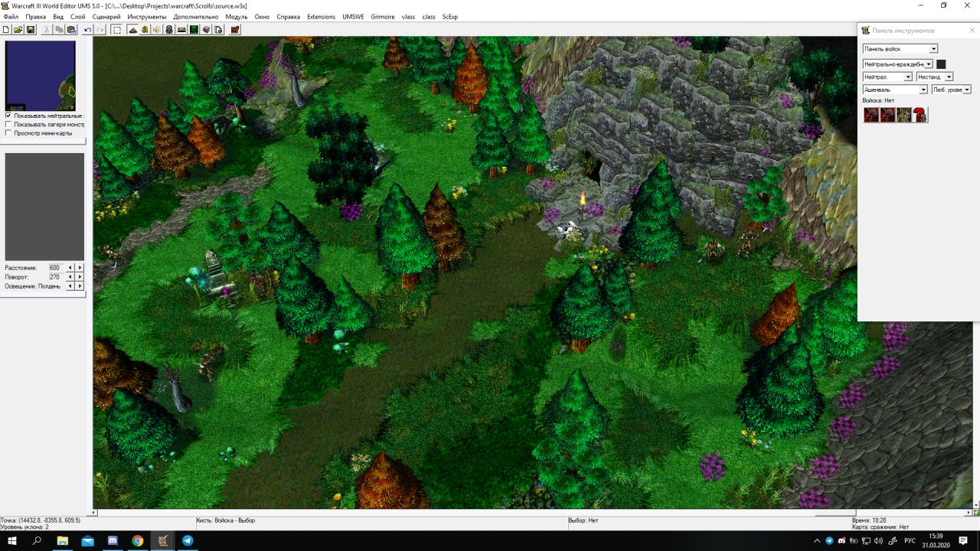Click the Cut scissors icon
This screenshot has height=551, width=980.
pos(47,30)
